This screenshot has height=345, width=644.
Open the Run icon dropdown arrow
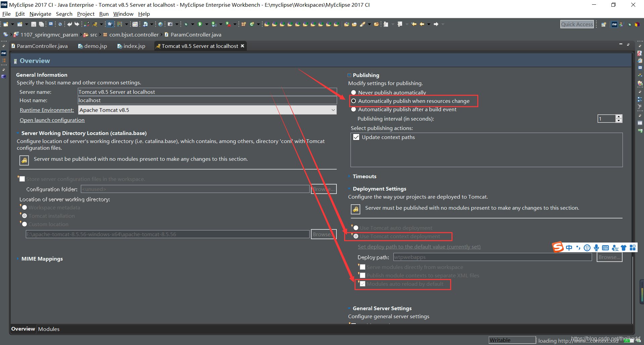(x=207, y=24)
